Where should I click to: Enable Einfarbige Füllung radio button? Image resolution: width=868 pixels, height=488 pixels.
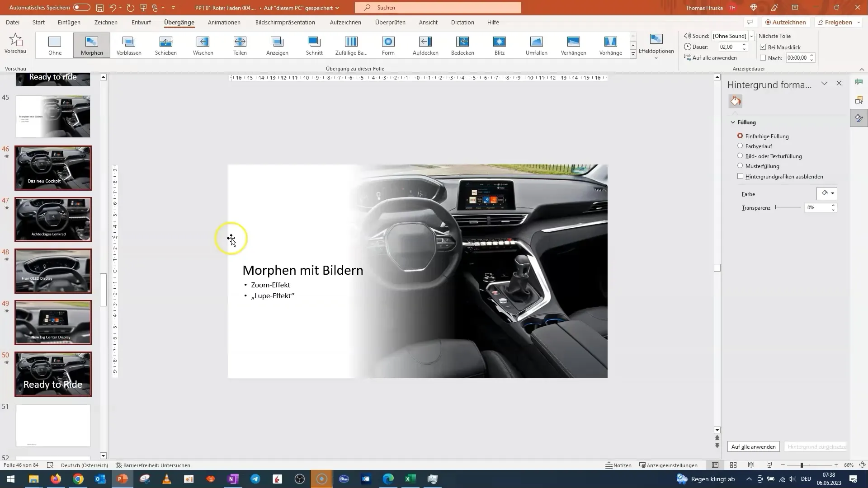[741, 136]
